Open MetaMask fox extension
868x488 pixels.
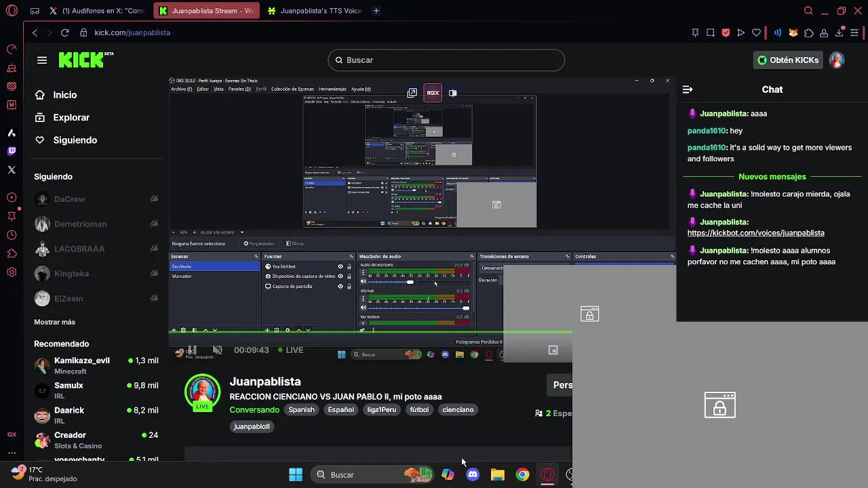pos(793,33)
